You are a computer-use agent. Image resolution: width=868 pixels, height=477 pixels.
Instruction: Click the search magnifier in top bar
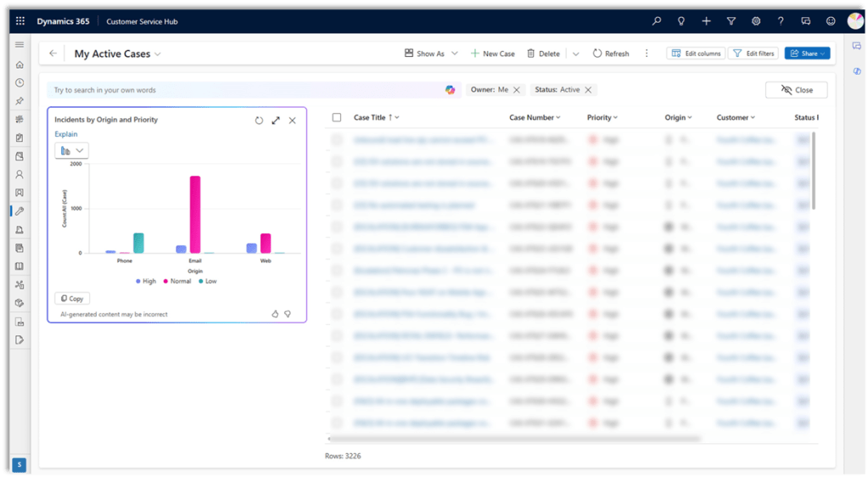[x=656, y=21]
